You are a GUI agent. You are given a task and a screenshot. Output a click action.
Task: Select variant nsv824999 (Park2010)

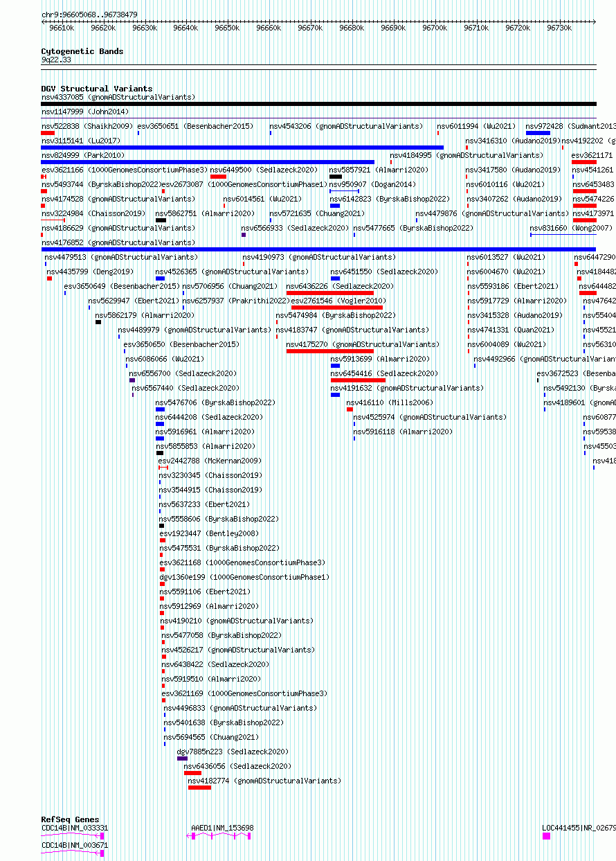(x=83, y=155)
